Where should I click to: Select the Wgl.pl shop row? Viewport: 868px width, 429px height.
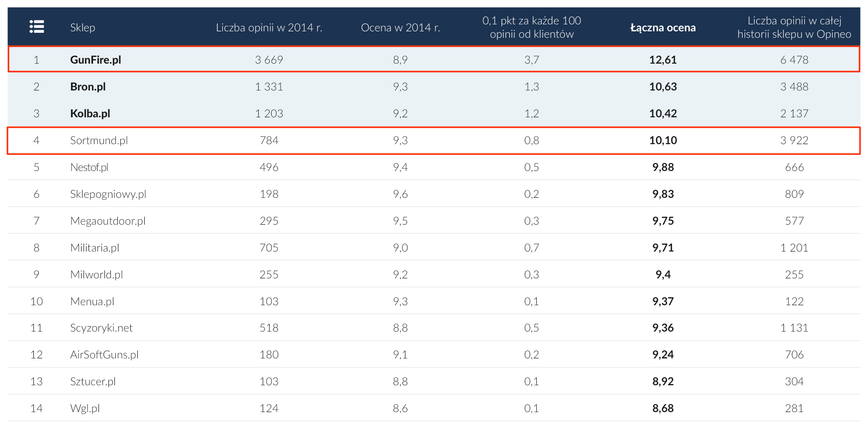point(85,408)
